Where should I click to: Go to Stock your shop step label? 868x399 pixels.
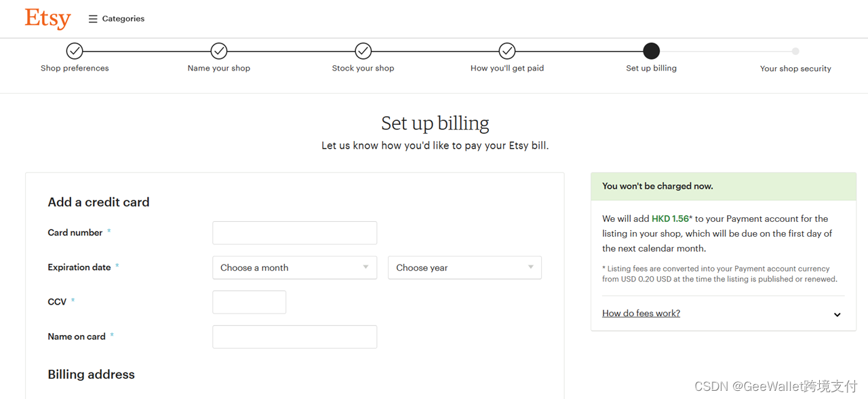point(363,69)
